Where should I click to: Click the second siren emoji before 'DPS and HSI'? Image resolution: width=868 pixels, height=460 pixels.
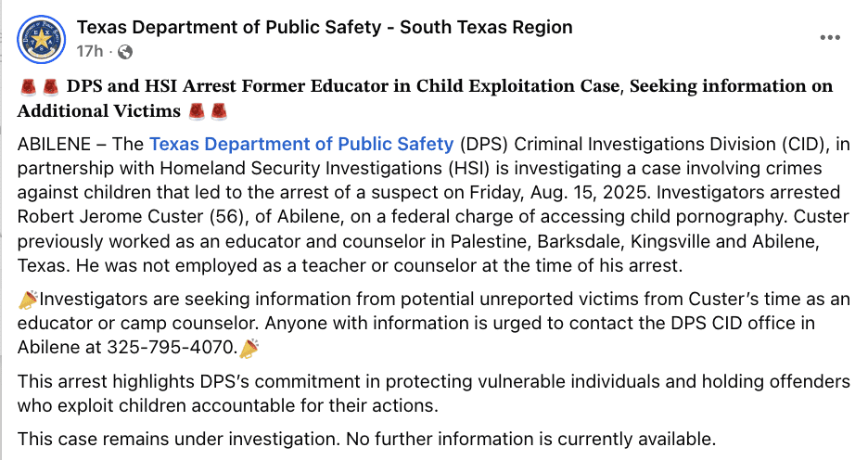[50, 86]
